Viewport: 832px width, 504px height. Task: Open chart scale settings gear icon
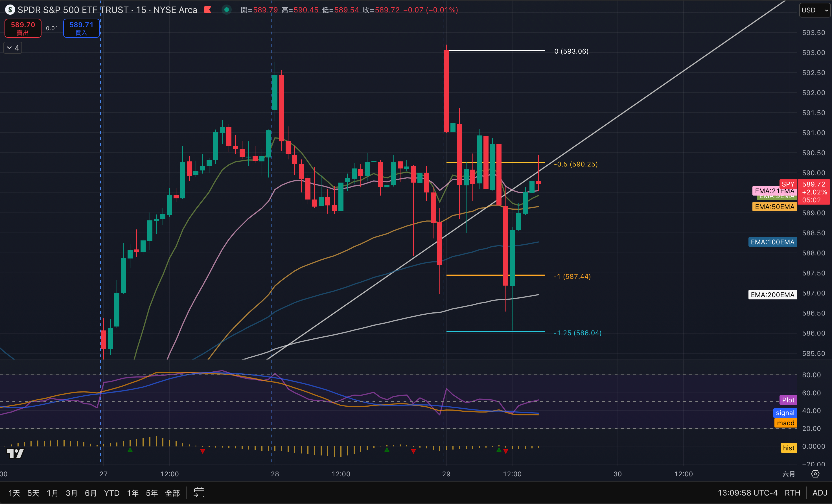pyautogui.click(x=815, y=474)
